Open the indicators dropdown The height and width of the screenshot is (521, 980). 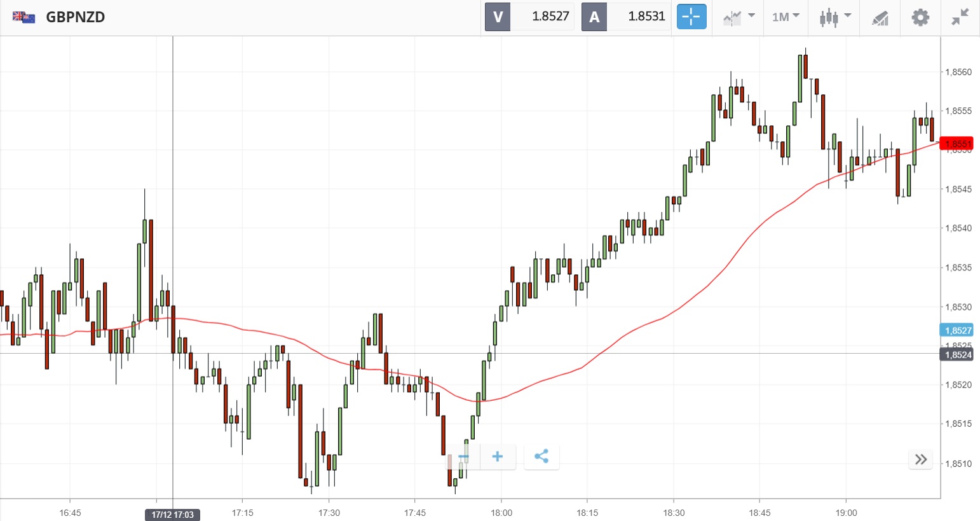pyautogui.click(x=738, y=17)
